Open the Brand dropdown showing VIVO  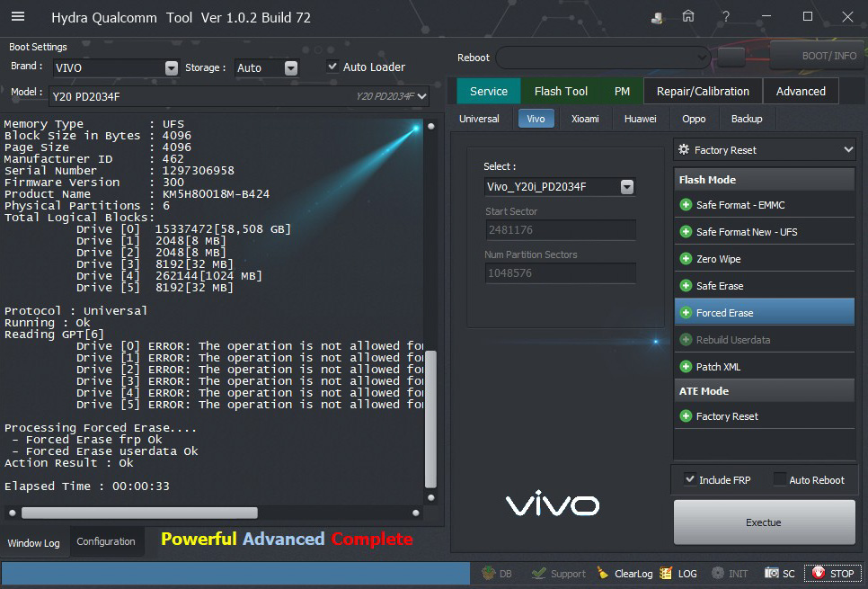pos(172,68)
